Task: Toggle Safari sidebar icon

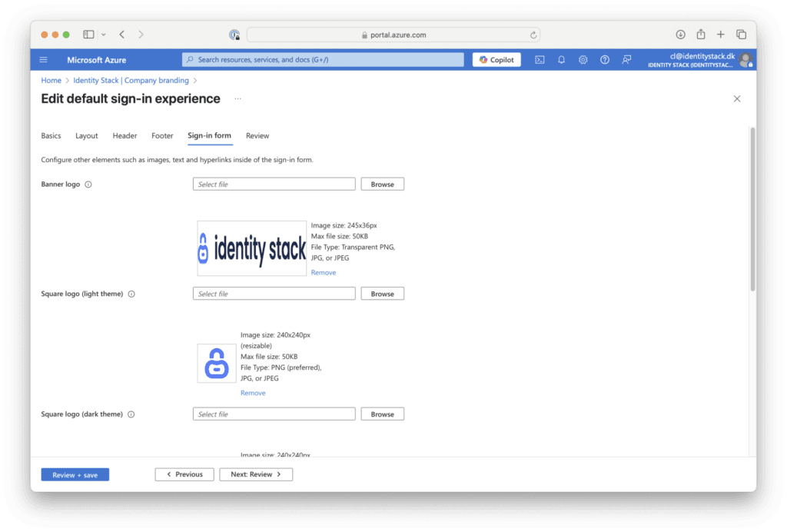Action: (x=89, y=35)
